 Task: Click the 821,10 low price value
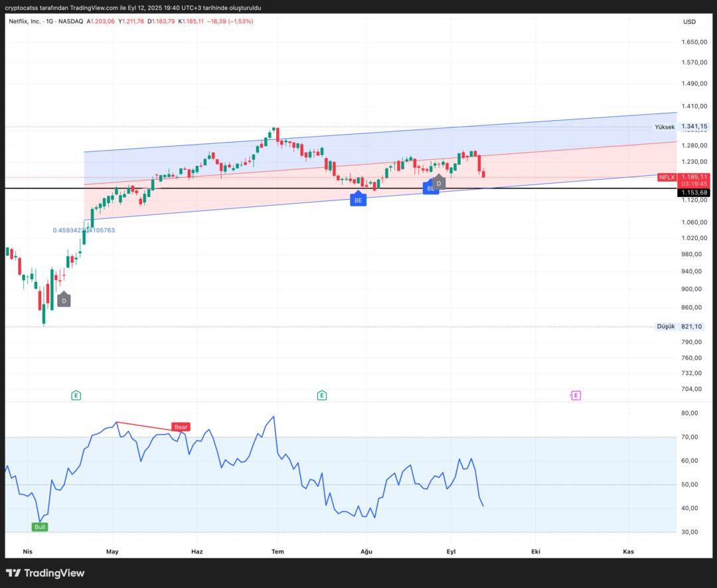tap(691, 327)
